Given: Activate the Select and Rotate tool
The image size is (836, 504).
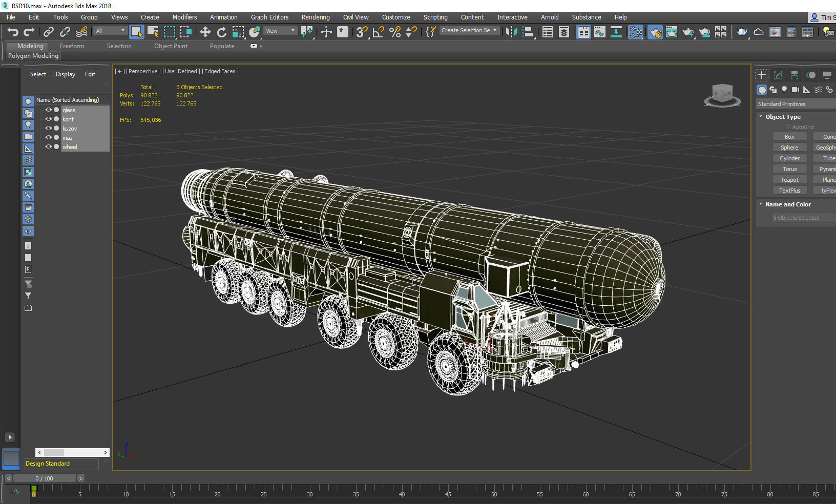Looking at the screenshot, I should (x=221, y=31).
